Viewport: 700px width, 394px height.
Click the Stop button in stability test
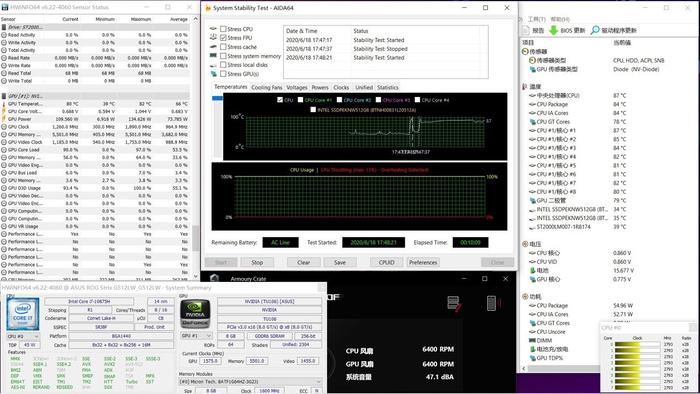257,262
